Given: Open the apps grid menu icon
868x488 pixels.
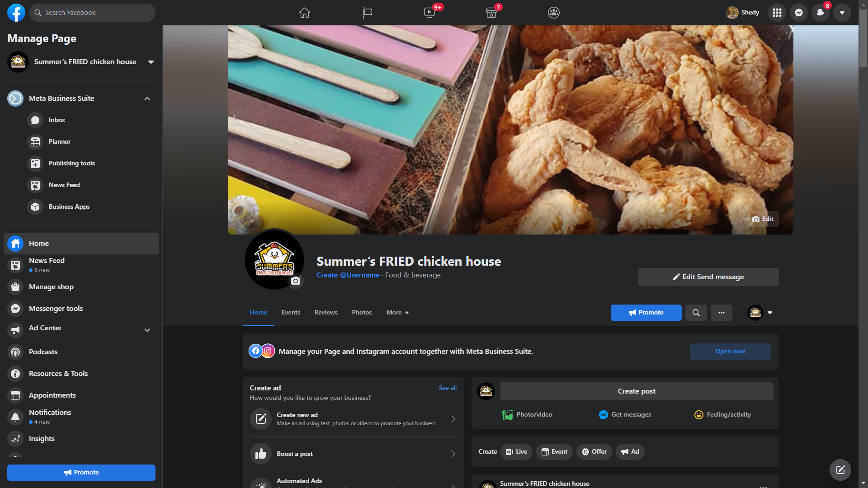Looking at the screenshot, I should coord(777,13).
